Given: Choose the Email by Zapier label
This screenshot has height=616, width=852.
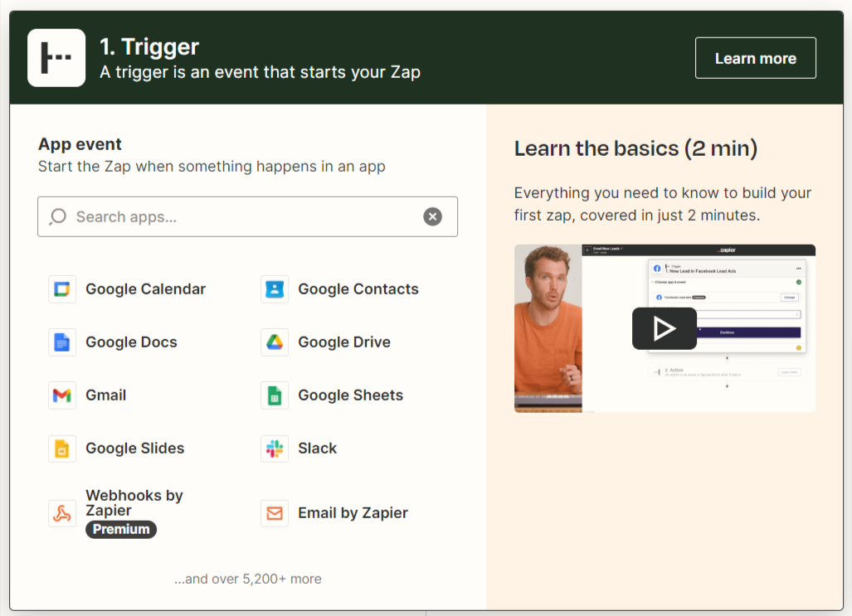Looking at the screenshot, I should 353,513.
